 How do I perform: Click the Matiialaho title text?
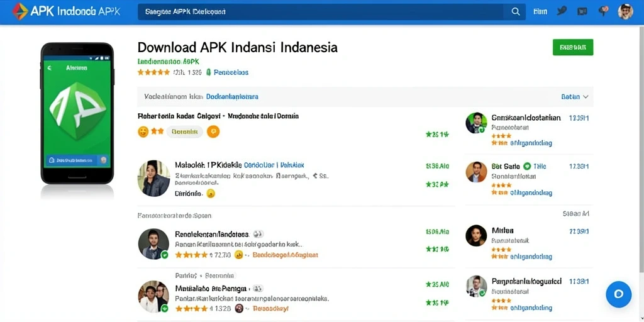[211, 288]
